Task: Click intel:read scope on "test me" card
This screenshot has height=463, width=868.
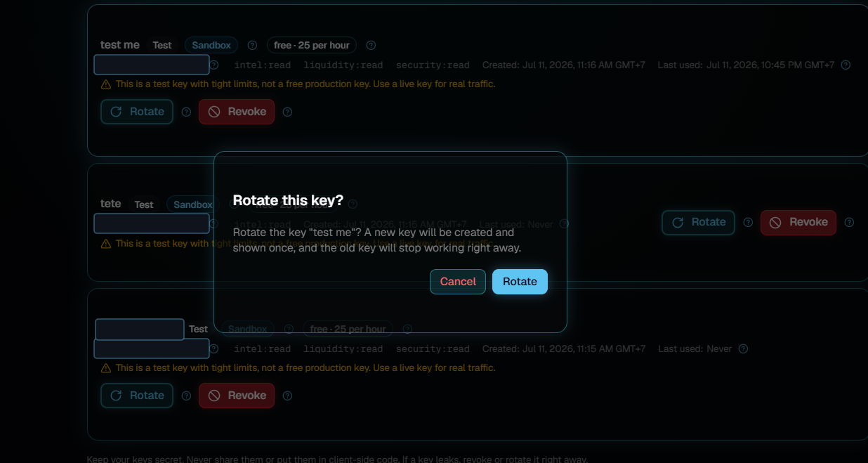Action: (263, 65)
